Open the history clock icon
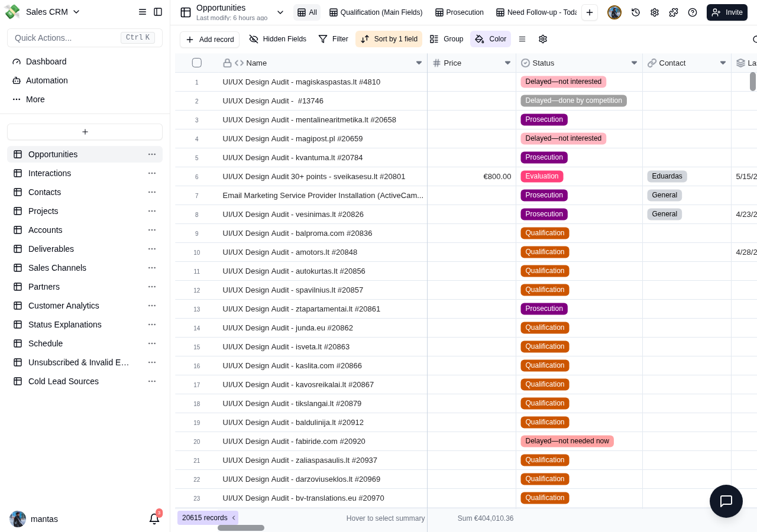Viewport: 757px width, 532px height. pos(636,12)
